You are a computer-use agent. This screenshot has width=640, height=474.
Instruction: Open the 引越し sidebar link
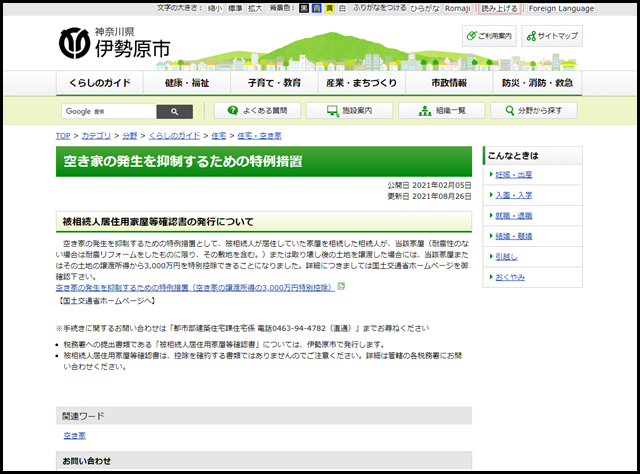506,257
